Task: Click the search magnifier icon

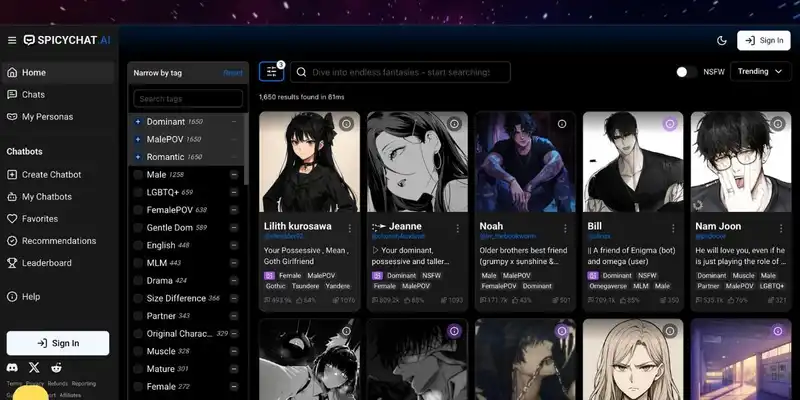Action: click(301, 72)
